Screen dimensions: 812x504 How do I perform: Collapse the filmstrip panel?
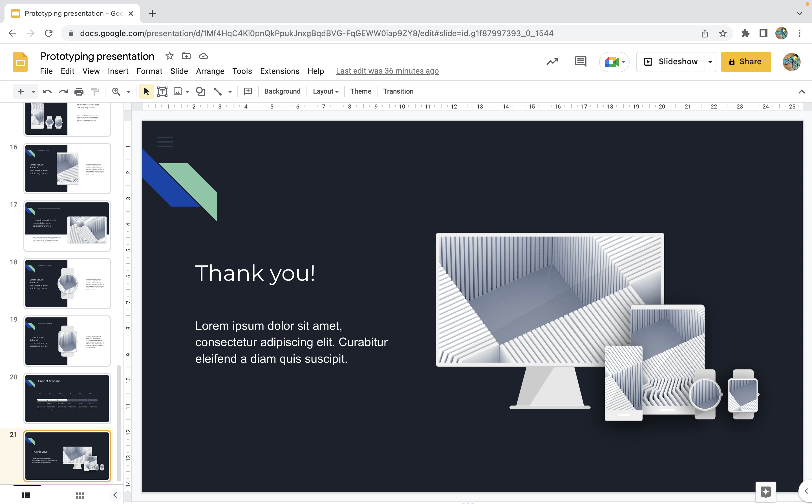(x=115, y=495)
